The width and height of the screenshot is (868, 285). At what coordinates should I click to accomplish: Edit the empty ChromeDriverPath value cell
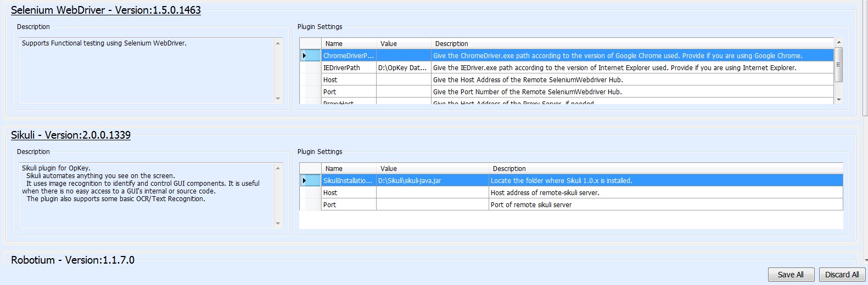[x=404, y=55]
